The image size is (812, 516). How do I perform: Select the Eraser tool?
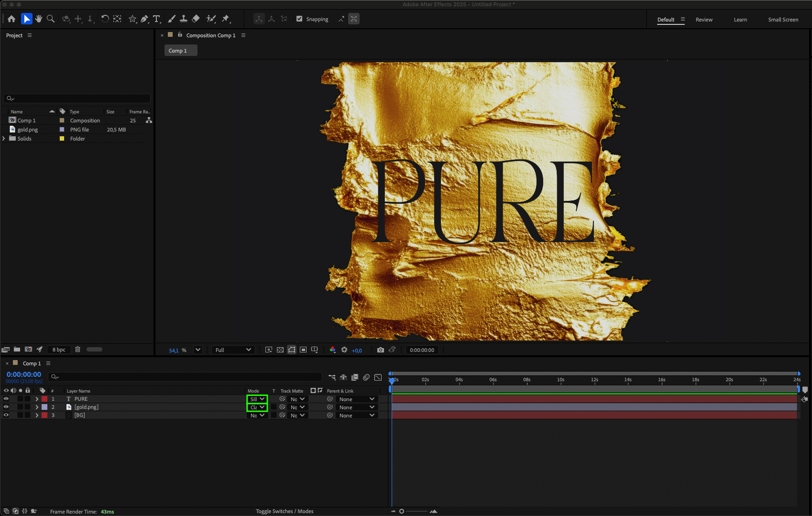pos(196,19)
